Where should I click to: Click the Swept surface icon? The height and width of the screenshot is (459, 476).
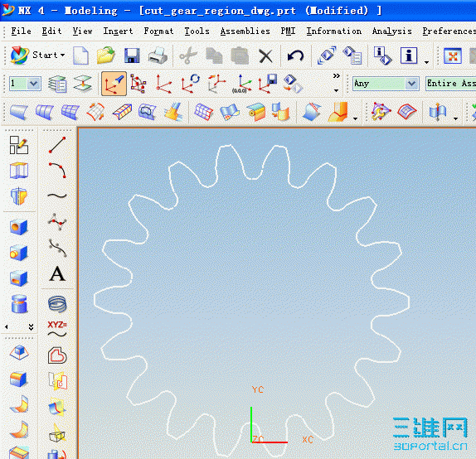point(96,112)
